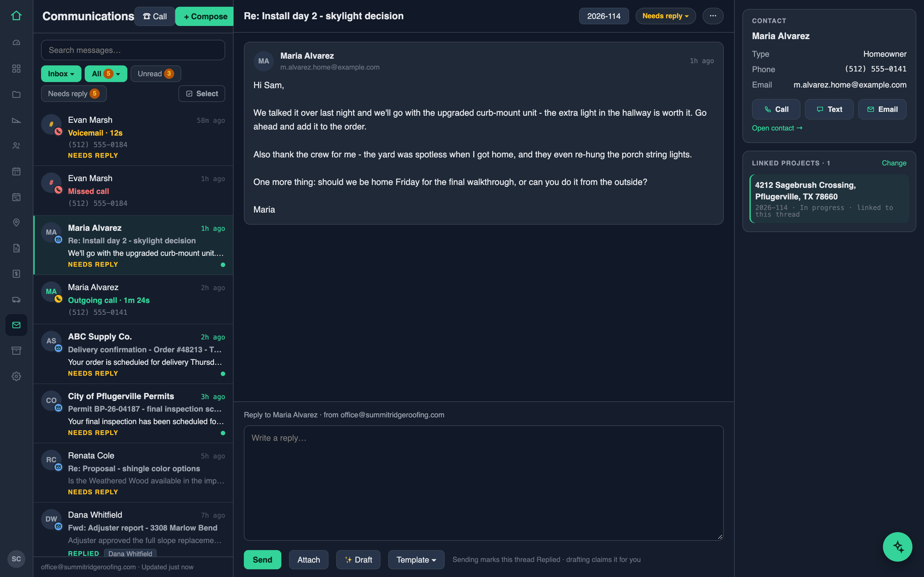Viewport: 924px width, 577px height.
Task: Open the people contacts sidebar icon
Action: tap(16, 146)
